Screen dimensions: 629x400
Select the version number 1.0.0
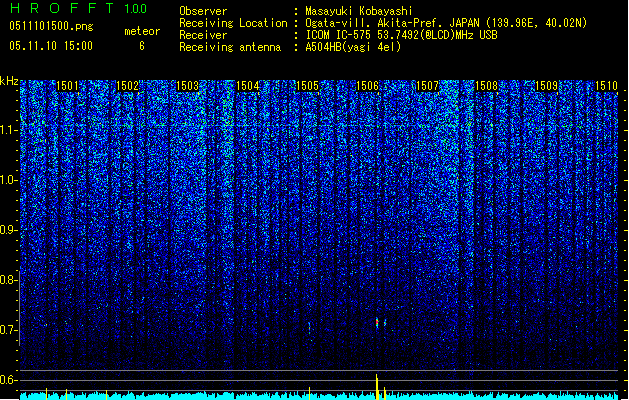135,8
